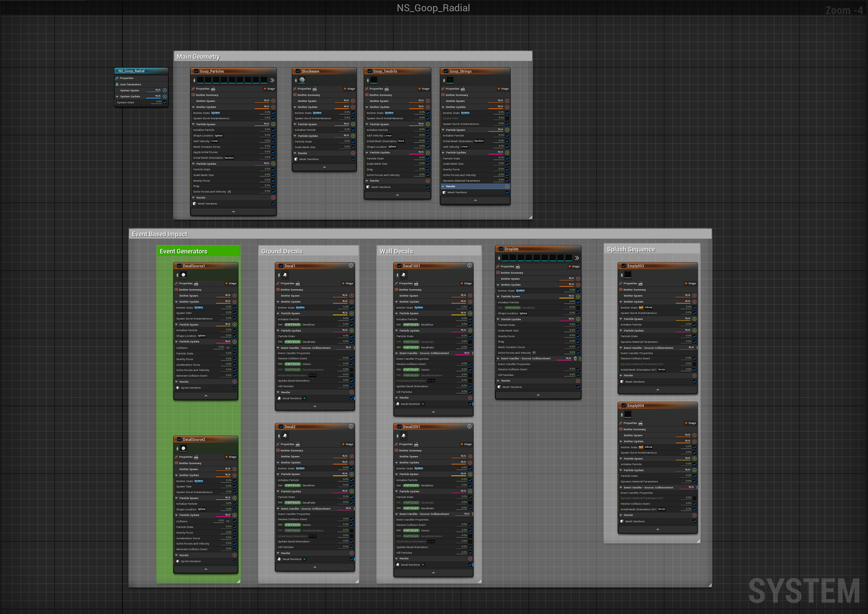Click the Shockwave sphere mesh thumbnail
This screenshot has height=614, width=868.
point(302,80)
